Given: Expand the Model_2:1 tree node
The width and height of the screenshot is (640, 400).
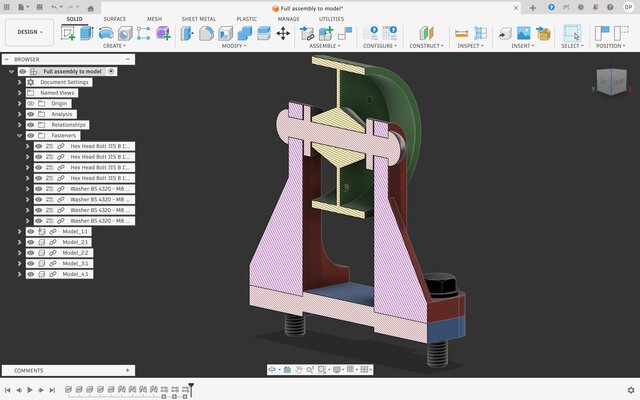Looking at the screenshot, I should (x=19, y=242).
